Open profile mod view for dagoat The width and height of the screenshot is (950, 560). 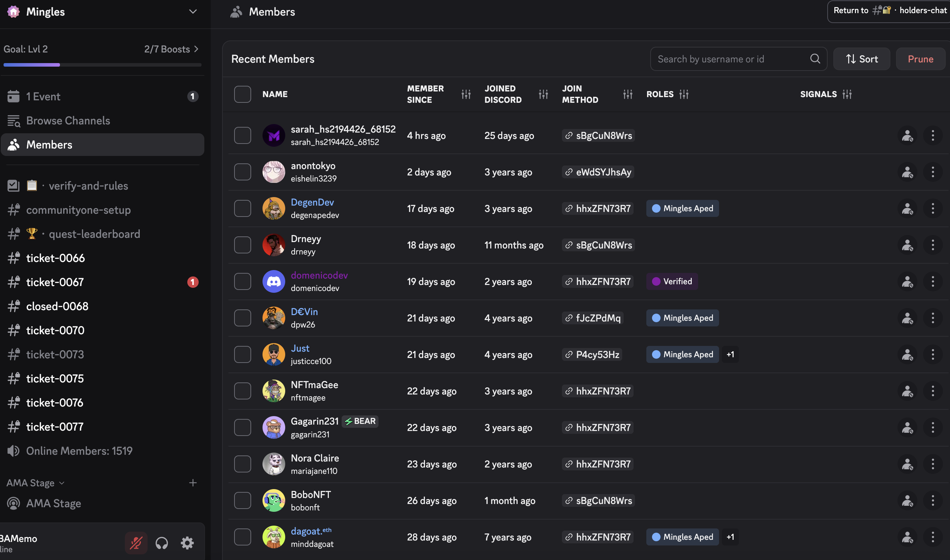click(x=907, y=537)
